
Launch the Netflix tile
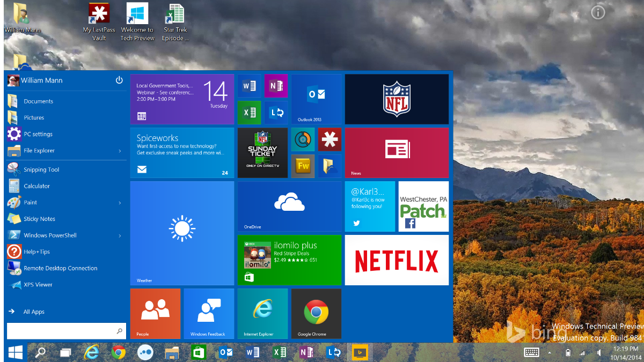(397, 260)
